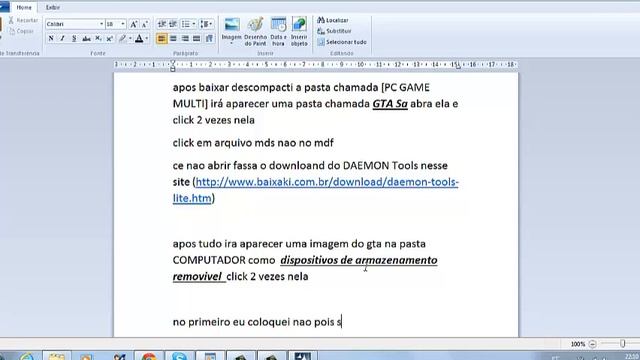Image resolution: width=640 pixels, height=360 pixels.
Task: Toggle superscript formatting
Action: pyautogui.click(x=109, y=39)
